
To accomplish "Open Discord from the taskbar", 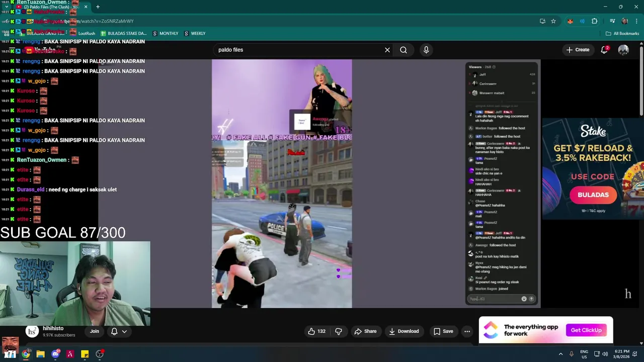I will point(55,354).
